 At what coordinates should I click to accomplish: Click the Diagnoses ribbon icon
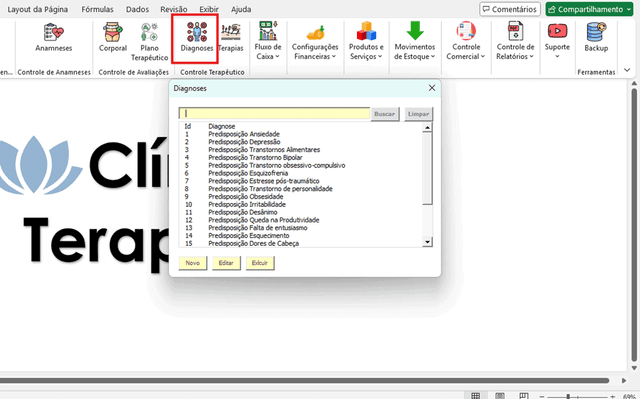[197, 37]
